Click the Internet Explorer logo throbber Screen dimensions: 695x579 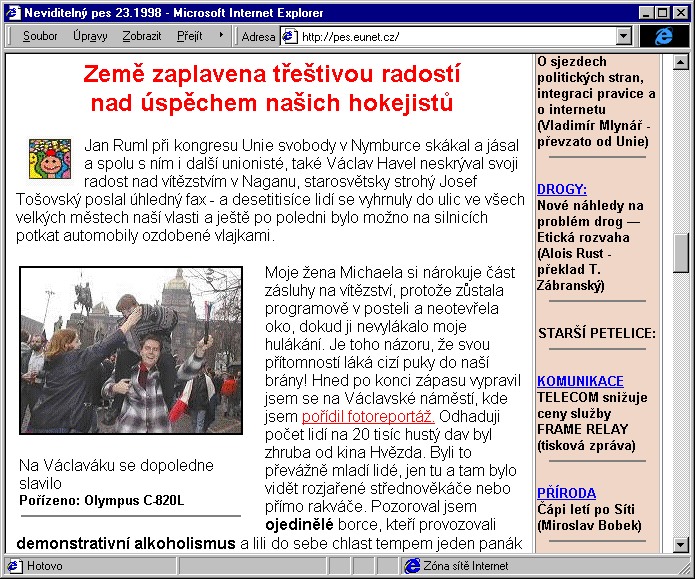(x=664, y=36)
